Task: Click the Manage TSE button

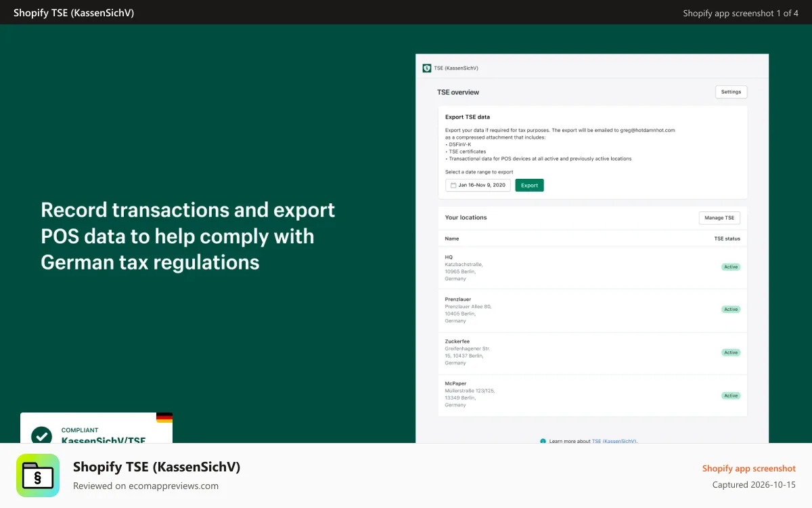Action: (719, 218)
